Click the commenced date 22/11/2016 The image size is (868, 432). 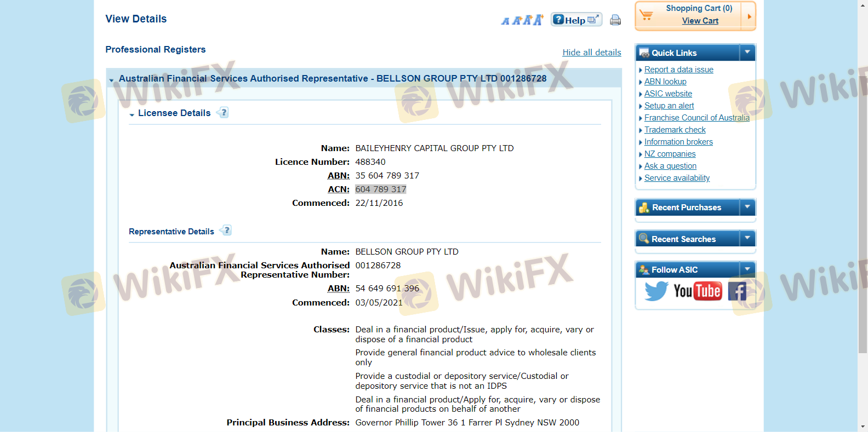click(379, 203)
